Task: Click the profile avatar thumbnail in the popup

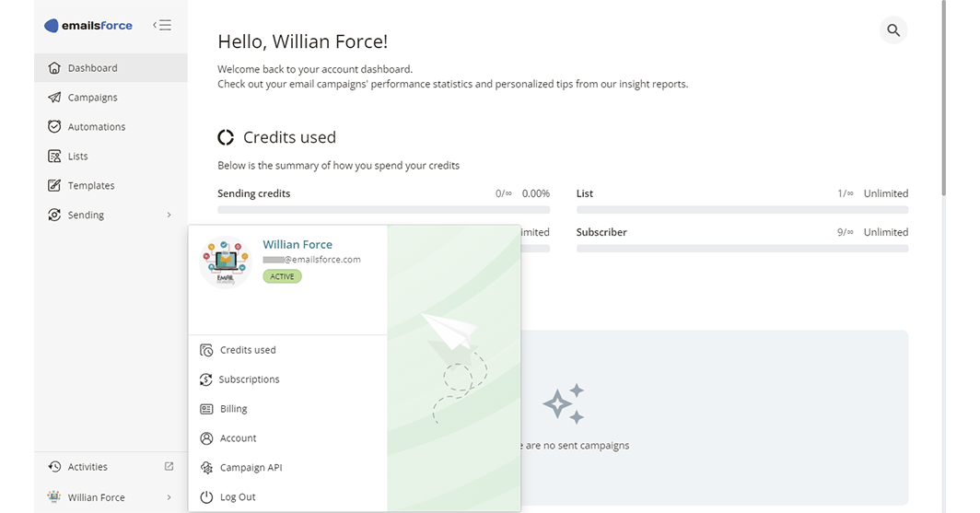Action: (226, 262)
